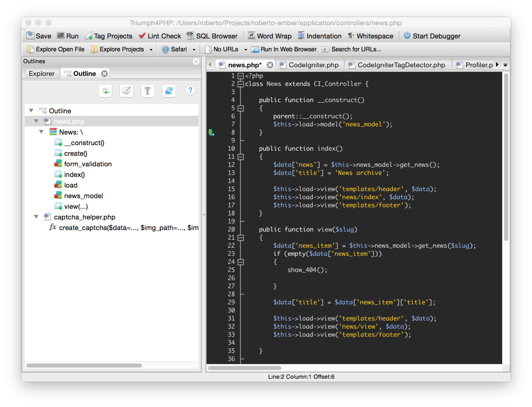The height and width of the screenshot is (407, 532).
Task: Click the editor horizontal scrollbar
Action: [244, 368]
